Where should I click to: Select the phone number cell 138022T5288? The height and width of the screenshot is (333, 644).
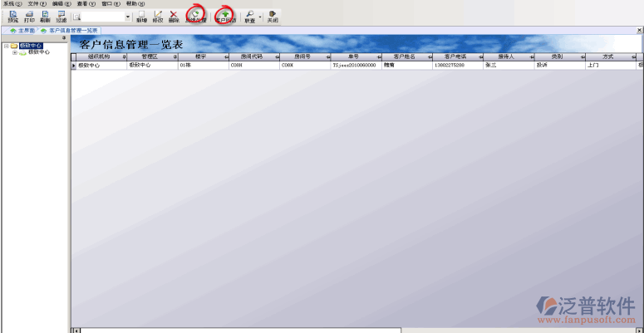tap(458, 66)
